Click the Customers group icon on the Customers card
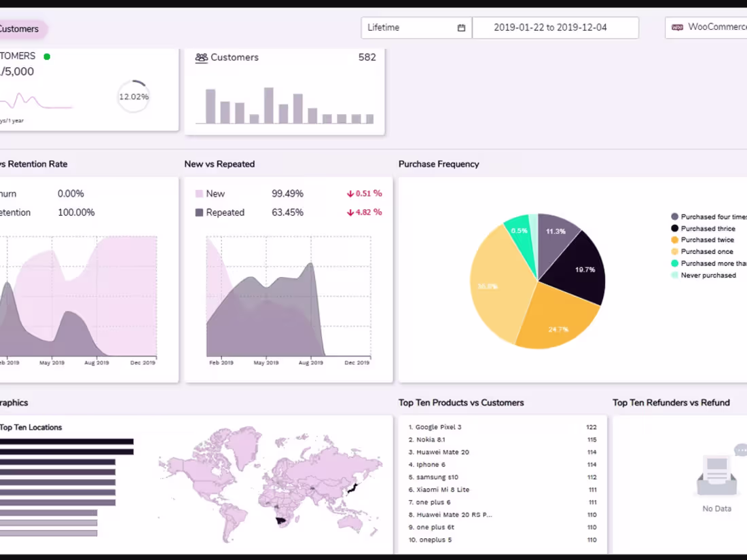Viewport: 747px width, 560px height. (x=201, y=58)
